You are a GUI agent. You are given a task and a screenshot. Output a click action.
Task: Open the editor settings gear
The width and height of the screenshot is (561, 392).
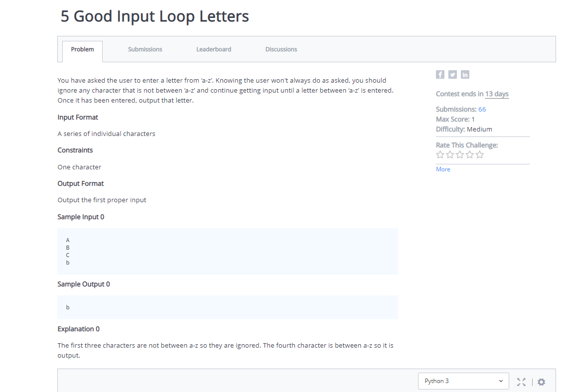[x=541, y=382]
